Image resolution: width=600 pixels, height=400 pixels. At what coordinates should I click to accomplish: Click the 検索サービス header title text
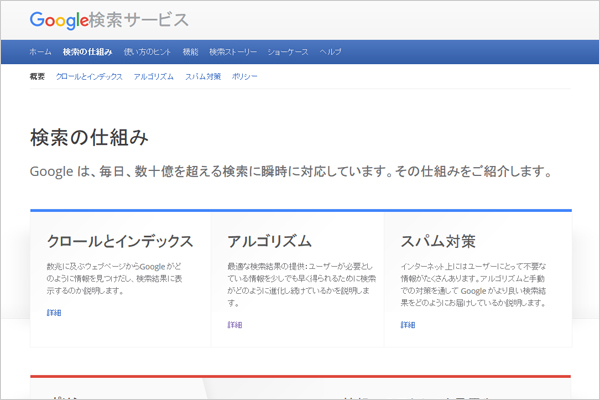click(139, 20)
